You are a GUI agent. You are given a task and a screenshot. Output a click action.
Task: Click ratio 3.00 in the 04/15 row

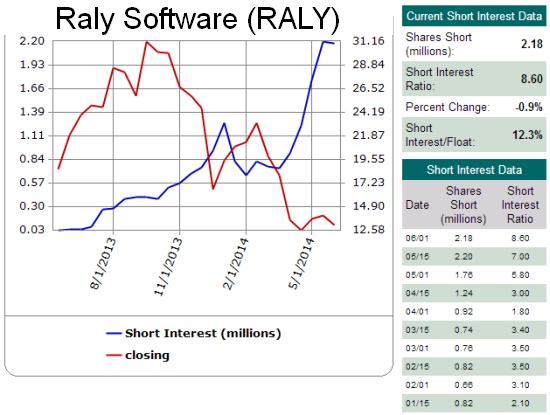[x=520, y=293]
